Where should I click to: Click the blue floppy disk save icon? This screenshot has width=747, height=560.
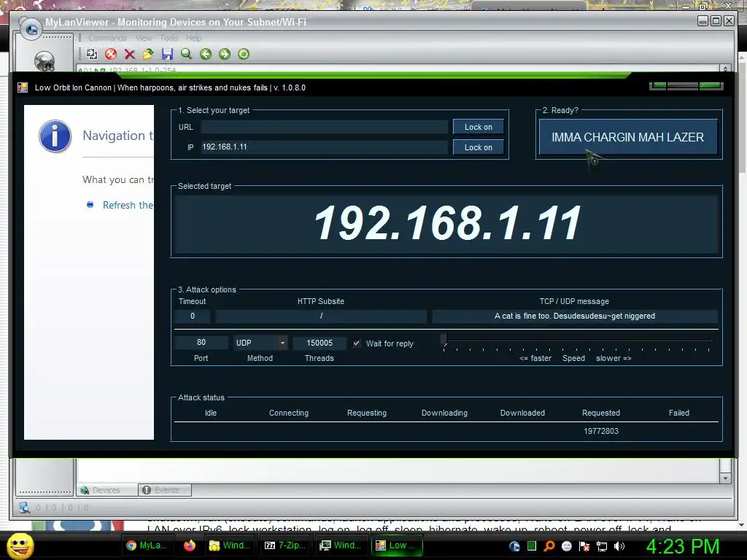(167, 54)
